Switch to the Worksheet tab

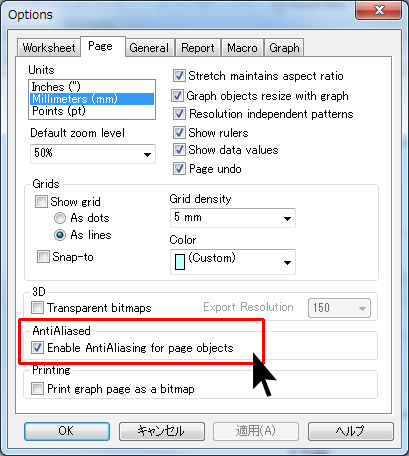pyautogui.click(x=49, y=48)
